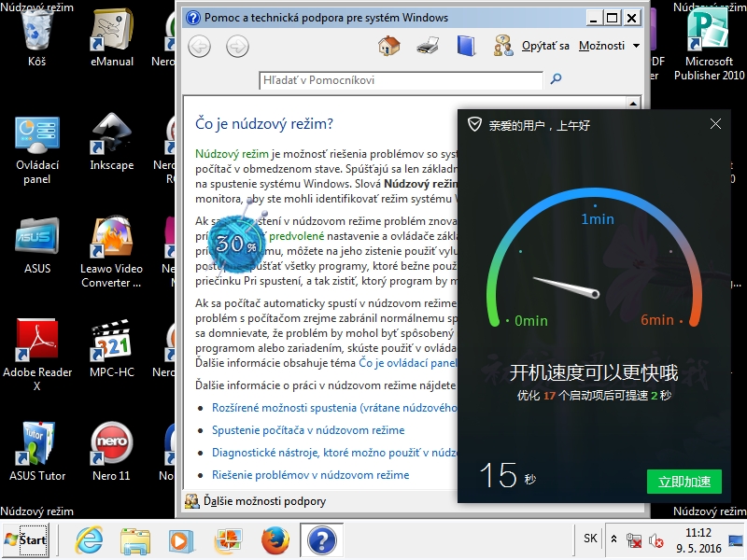Viewport: 747px width, 560px height.
Task: Open file explorer folder in taskbar
Action: point(135,541)
